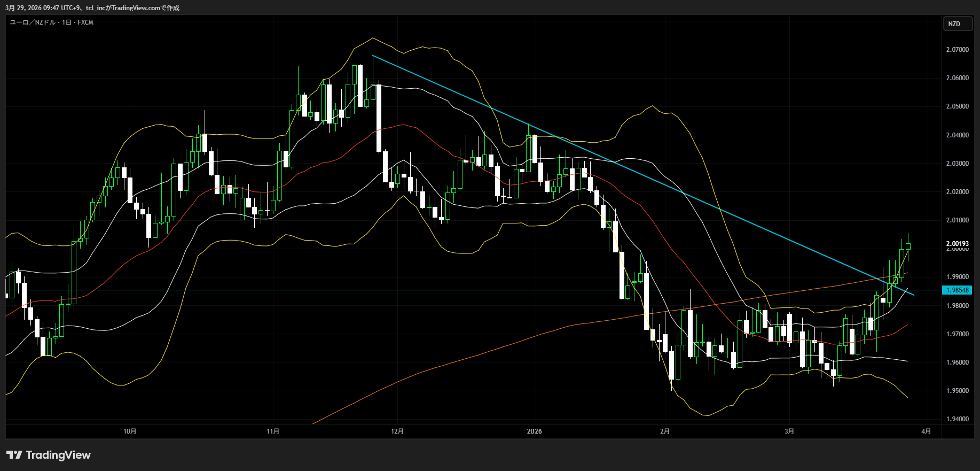The height and width of the screenshot is (471, 980).
Task: Click the 2.07000 price axis label
Action: click(x=957, y=50)
